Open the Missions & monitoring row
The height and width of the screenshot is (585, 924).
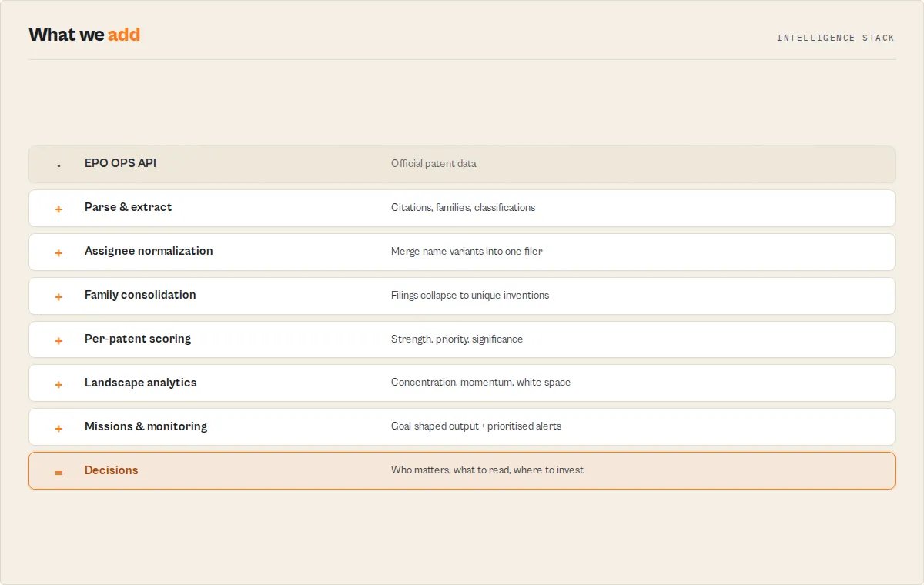[x=462, y=426]
